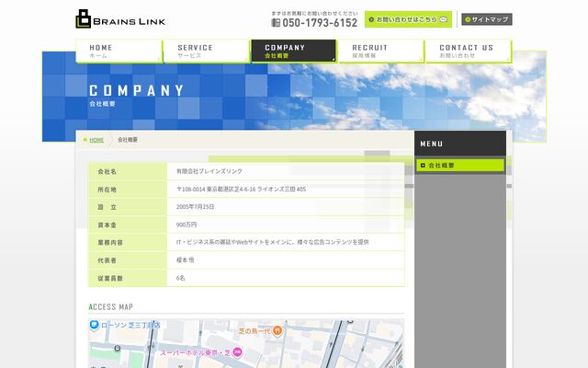Image resolution: width=588 pixels, height=368 pixels.
Task: Select the COMPANY navigation tab
Action: point(294,52)
